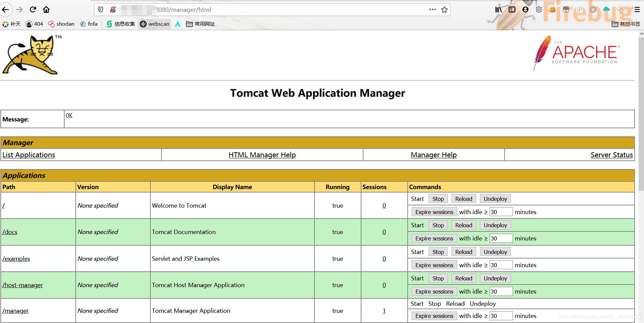The image size is (644, 323).
Task: Open the webscan bookmark
Action: click(155, 24)
